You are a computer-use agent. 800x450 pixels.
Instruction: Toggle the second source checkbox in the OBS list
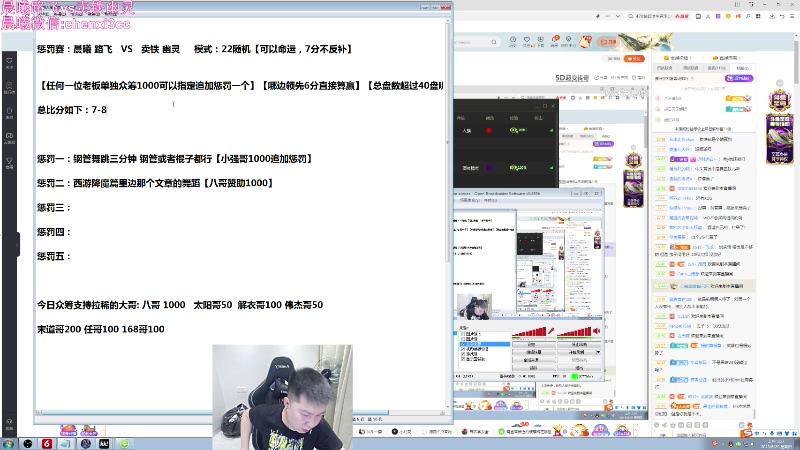[462, 339]
